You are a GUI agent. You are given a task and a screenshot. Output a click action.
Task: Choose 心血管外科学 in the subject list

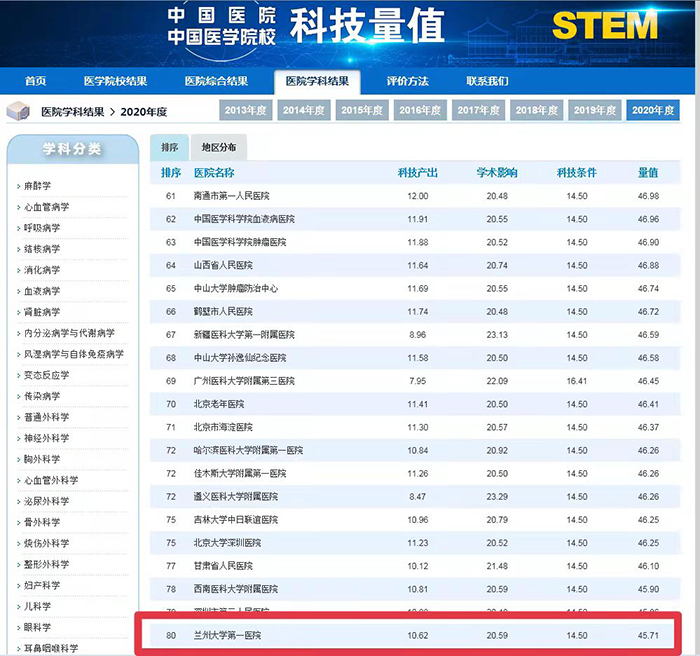(51, 480)
